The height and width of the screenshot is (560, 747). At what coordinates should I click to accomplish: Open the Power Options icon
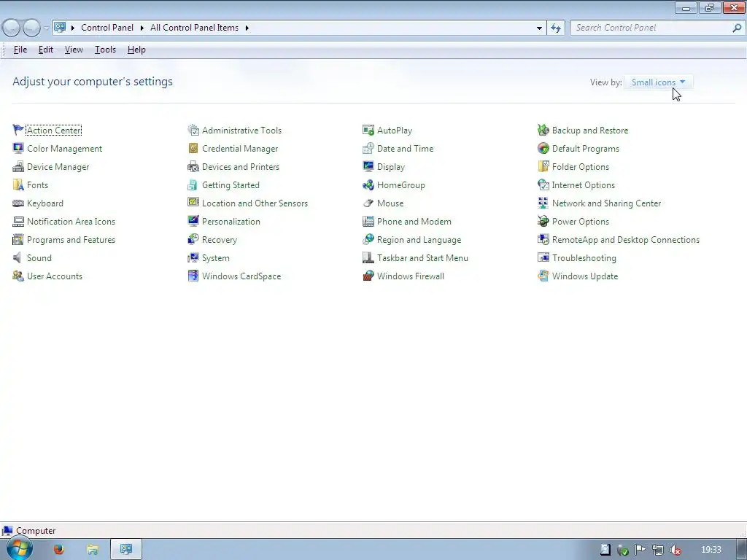click(x=543, y=221)
